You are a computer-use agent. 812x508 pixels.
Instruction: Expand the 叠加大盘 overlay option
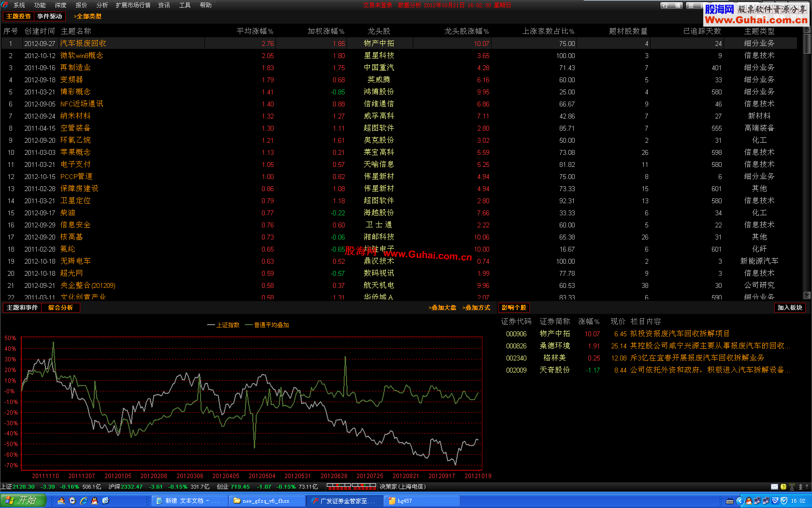442,308
